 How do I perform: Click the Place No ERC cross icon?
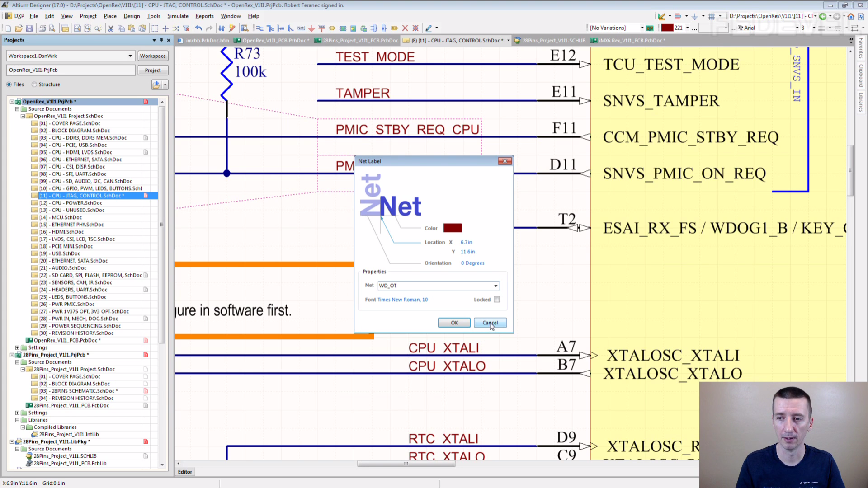(405, 28)
